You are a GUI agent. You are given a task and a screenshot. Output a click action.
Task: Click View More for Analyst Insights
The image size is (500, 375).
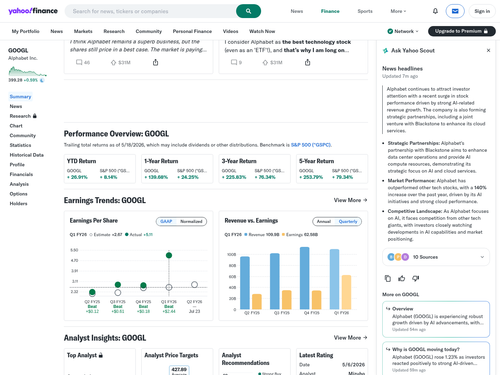[x=350, y=338]
